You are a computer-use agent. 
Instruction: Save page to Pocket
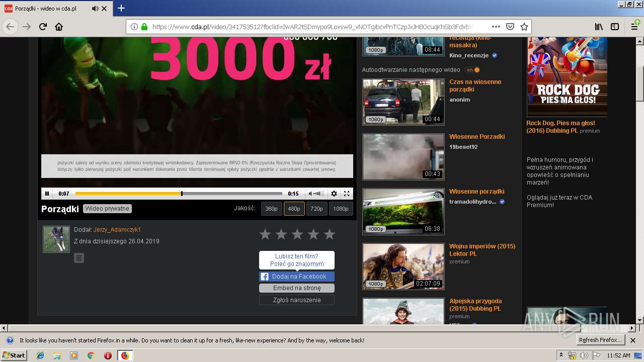coord(510,27)
